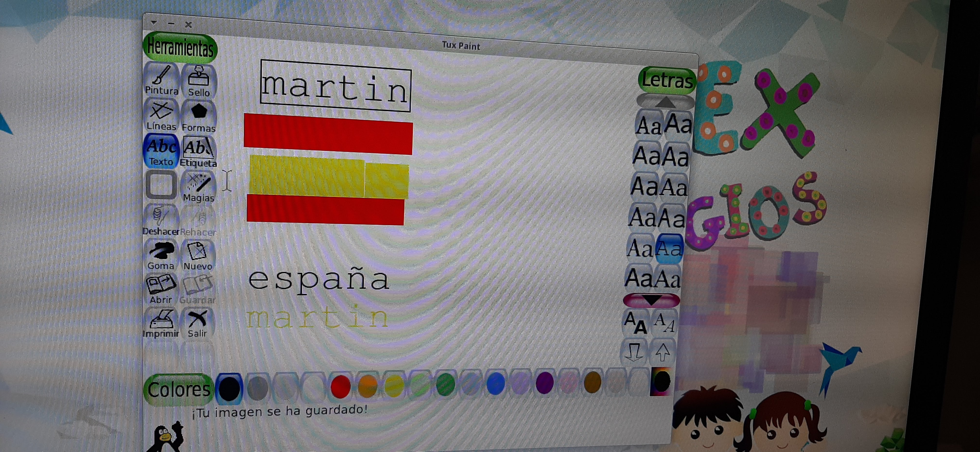
Task: Choose the Formas shapes tool
Action: [x=199, y=117]
